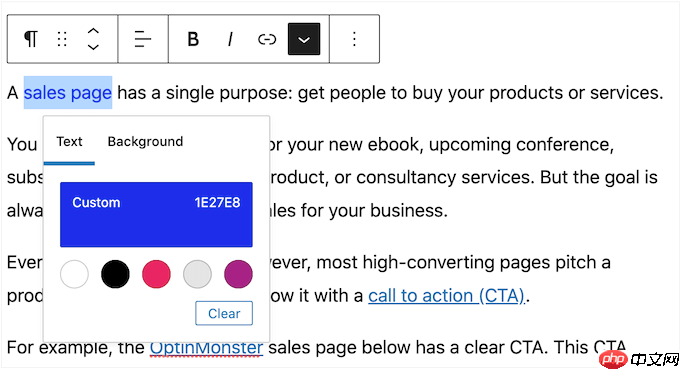Pick the pink-red color swatch
Image resolution: width=680 pixels, height=369 pixels.
point(156,274)
